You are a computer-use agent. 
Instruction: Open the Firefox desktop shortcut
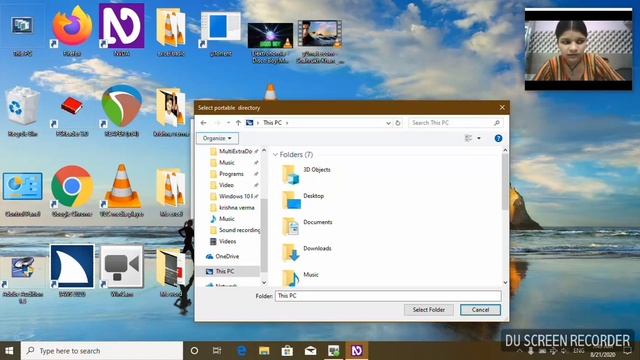(x=72, y=31)
